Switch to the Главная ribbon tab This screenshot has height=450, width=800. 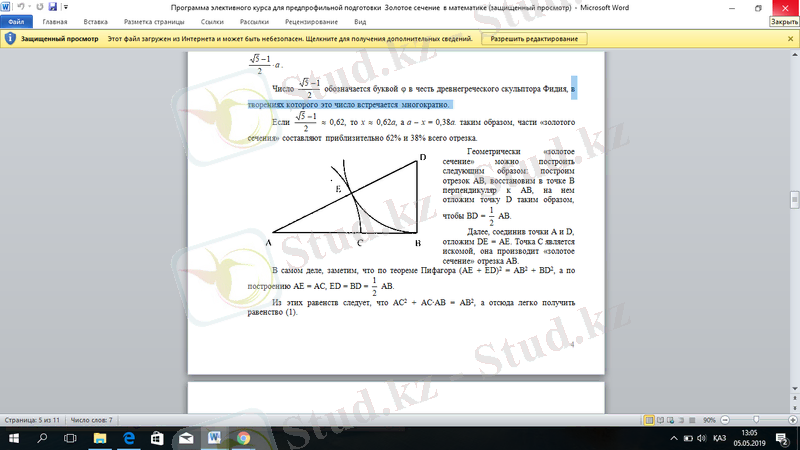(x=55, y=22)
